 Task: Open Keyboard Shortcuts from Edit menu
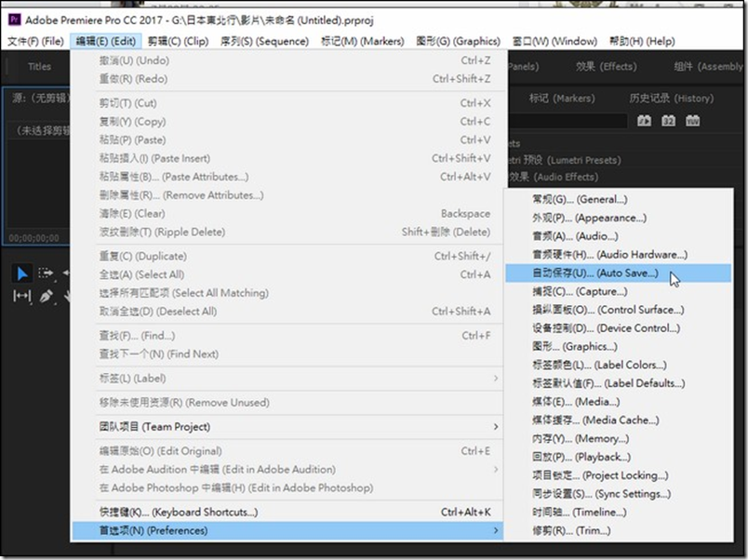click(287, 513)
